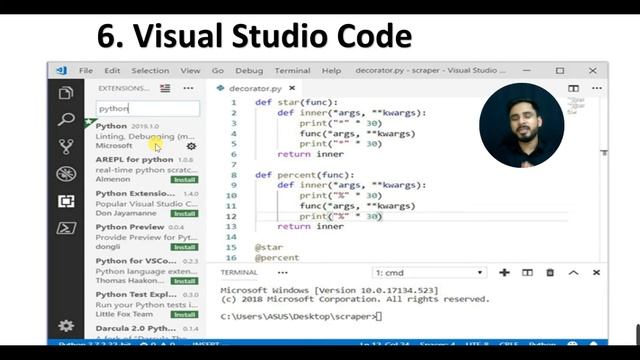
Task: Add a new terminal with plus icon
Action: 504,273
